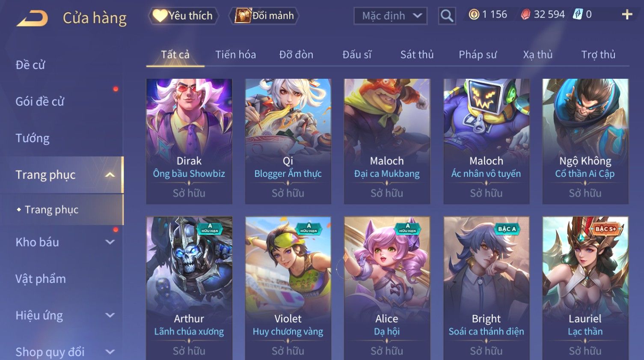Open the Yêu thích heart favorites

click(x=184, y=16)
